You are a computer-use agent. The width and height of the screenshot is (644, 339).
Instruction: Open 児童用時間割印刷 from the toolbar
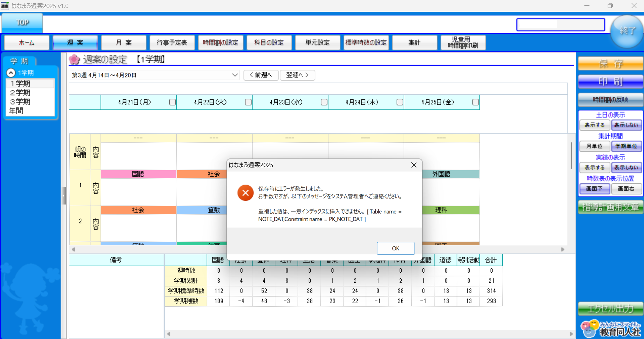click(x=463, y=42)
